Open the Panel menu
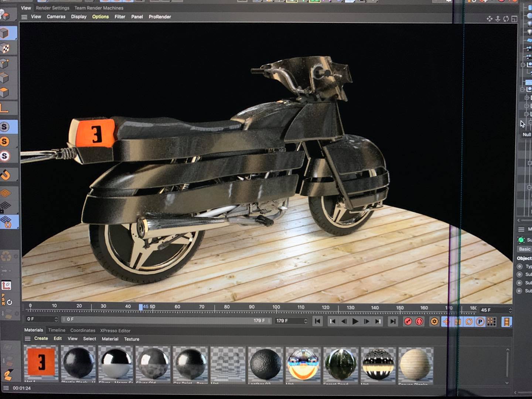Image resolution: width=532 pixels, height=399 pixels. point(137,17)
